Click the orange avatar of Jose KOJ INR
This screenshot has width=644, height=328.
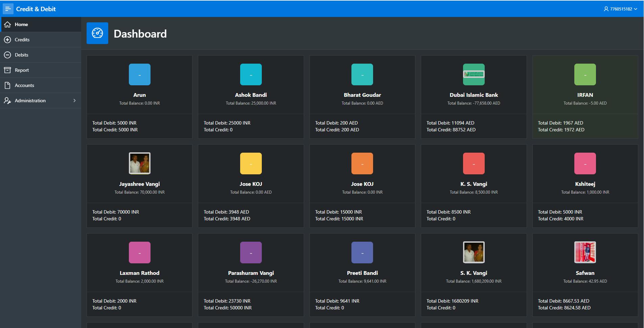pyautogui.click(x=362, y=163)
